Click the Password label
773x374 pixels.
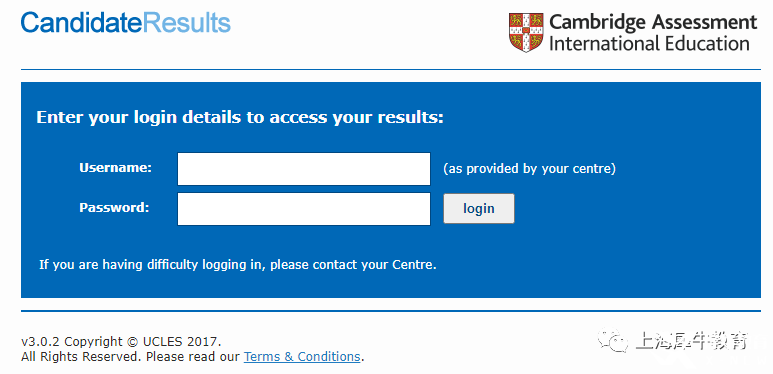(114, 207)
